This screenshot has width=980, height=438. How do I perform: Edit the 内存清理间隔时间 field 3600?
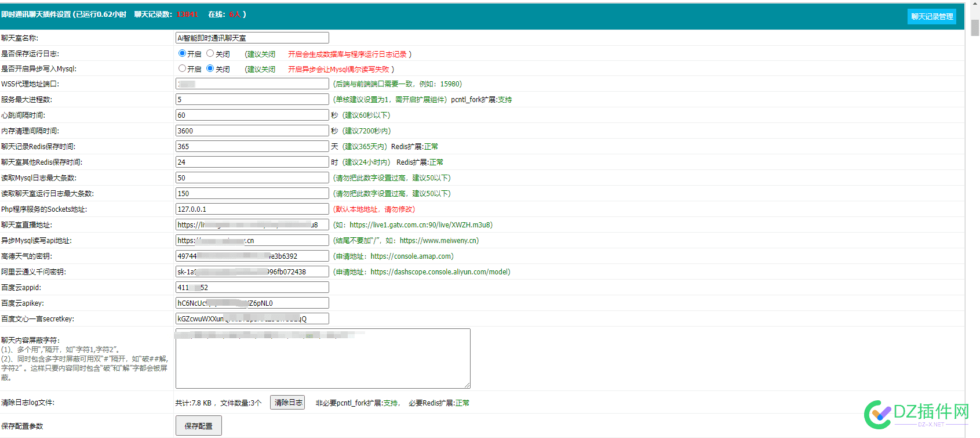tap(252, 131)
